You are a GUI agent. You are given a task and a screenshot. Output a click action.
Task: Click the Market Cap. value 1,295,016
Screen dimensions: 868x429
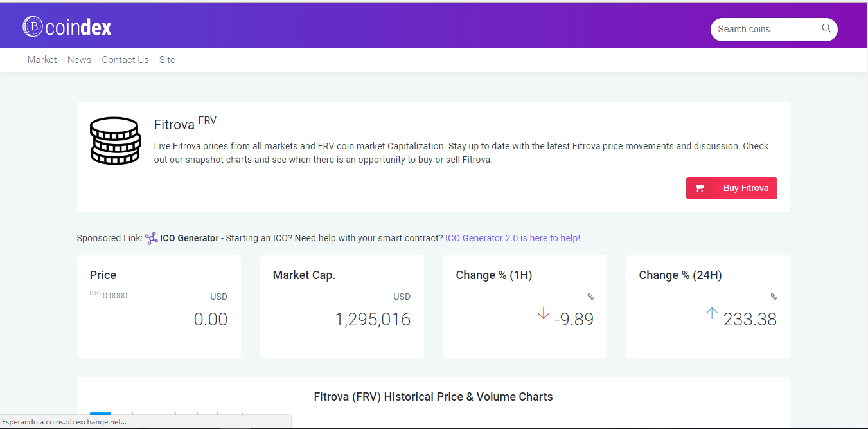[373, 319]
